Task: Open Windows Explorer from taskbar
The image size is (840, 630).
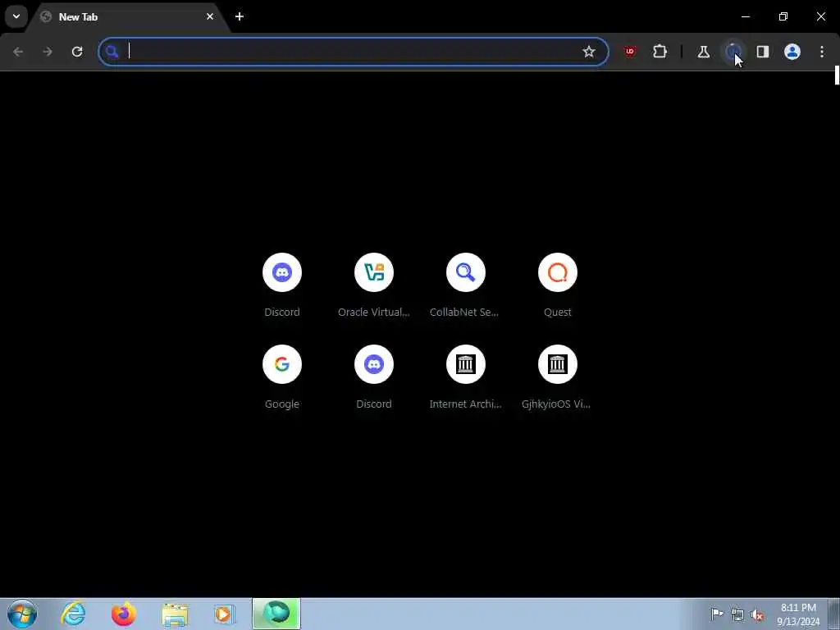Action: pyautogui.click(x=175, y=614)
